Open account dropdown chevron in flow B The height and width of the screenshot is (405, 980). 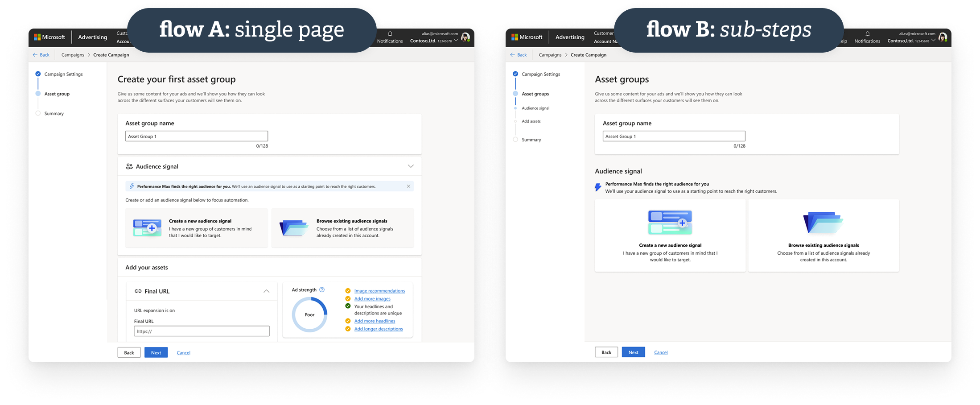pyautogui.click(x=933, y=41)
